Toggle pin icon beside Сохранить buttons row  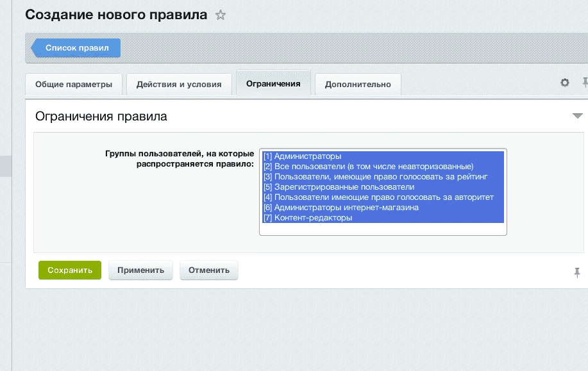click(x=577, y=272)
